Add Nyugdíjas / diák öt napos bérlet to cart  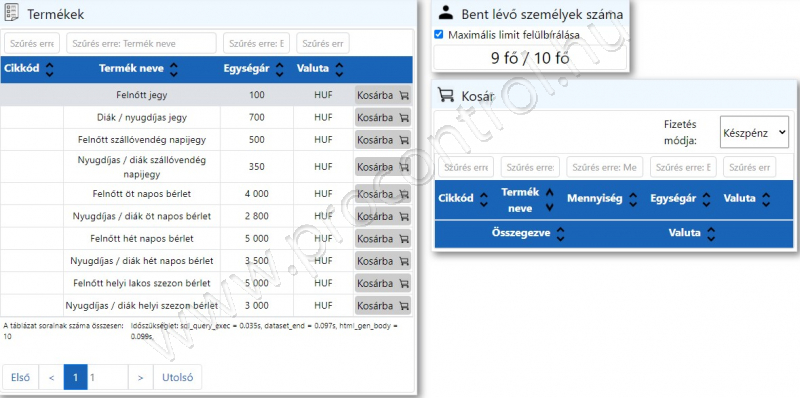coord(383,216)
